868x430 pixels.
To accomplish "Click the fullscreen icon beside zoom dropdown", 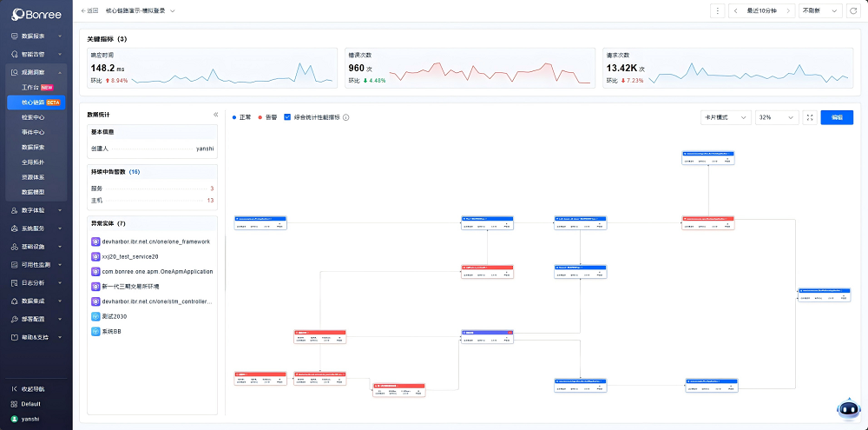I will click(809, 117).
